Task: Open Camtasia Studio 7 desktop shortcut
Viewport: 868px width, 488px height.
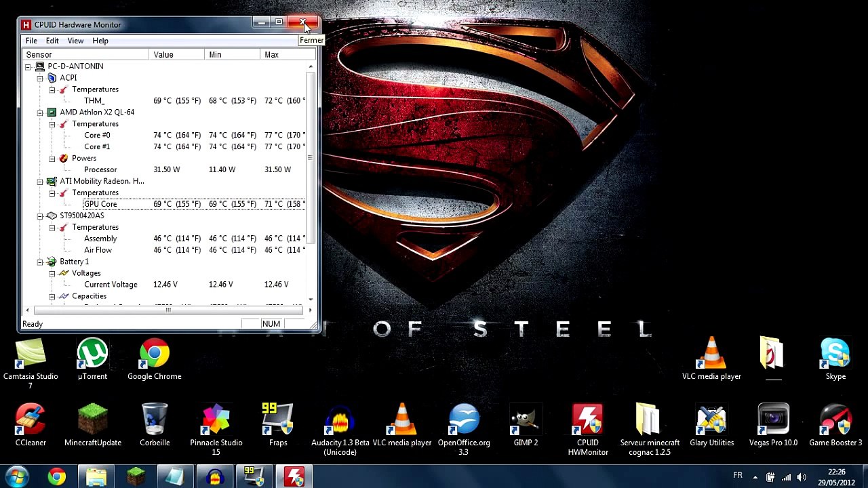Action: [31, 364]
